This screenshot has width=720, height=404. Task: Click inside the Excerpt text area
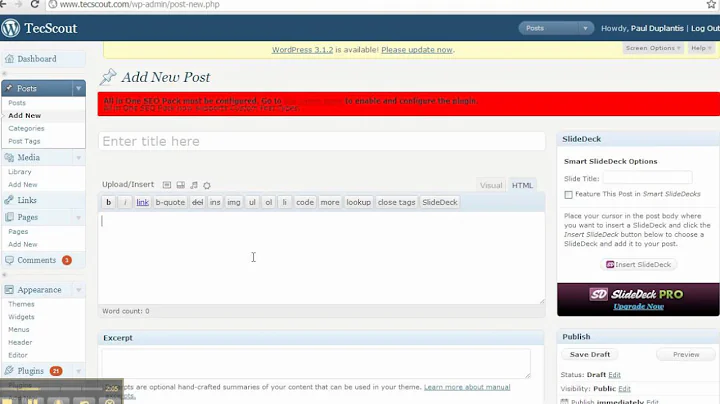[316, 363]
